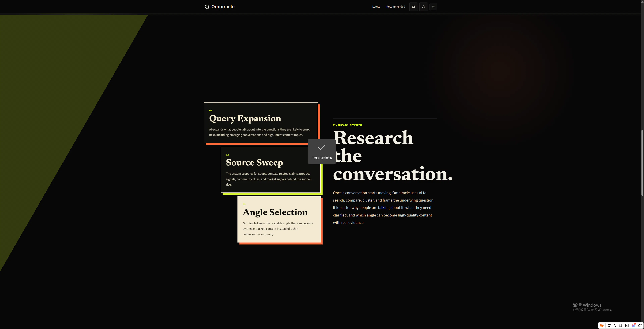Screen dimensions: 644x329
Task: Click the description starting "AI expands what people"
Action: pos(260,132)
